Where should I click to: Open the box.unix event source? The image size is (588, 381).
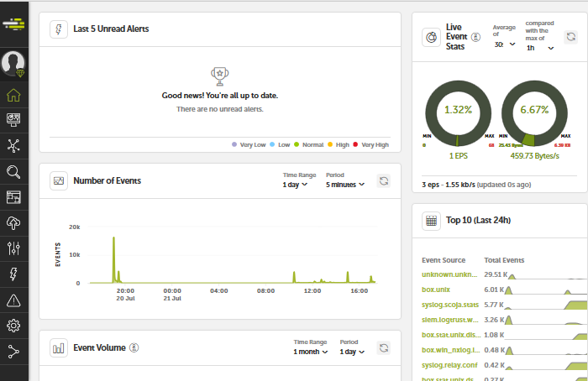coord(438,290)
